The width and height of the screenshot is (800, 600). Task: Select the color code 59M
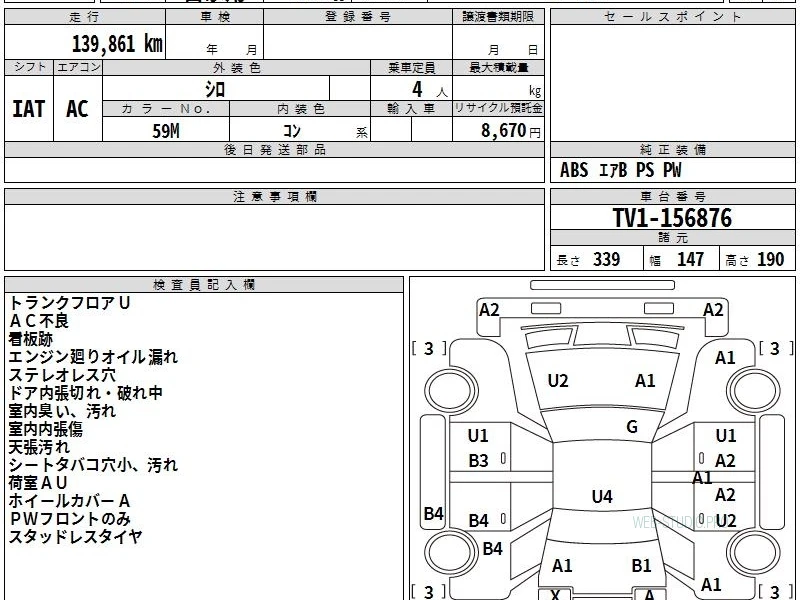click(x=166, y=131)
